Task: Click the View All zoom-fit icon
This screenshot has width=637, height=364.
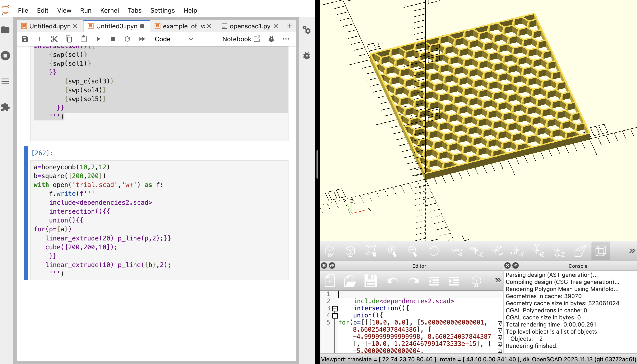Action: 371,251
